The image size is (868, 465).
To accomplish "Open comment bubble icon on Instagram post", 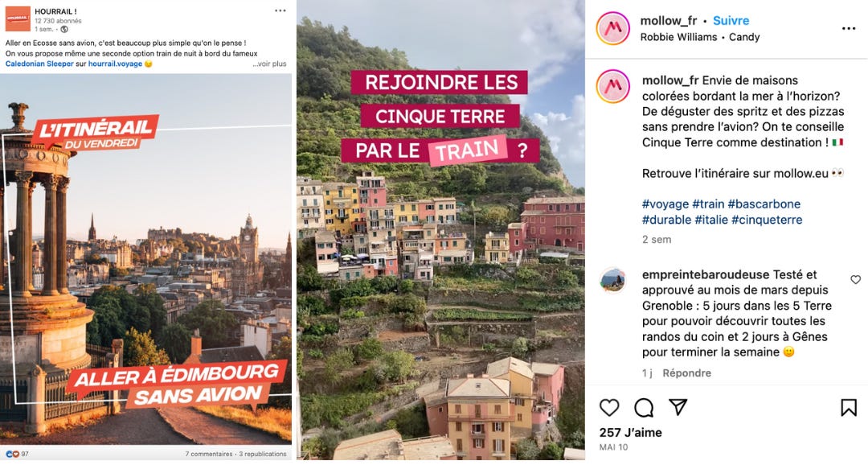I will pyautogui.click(x=644, y=407).
